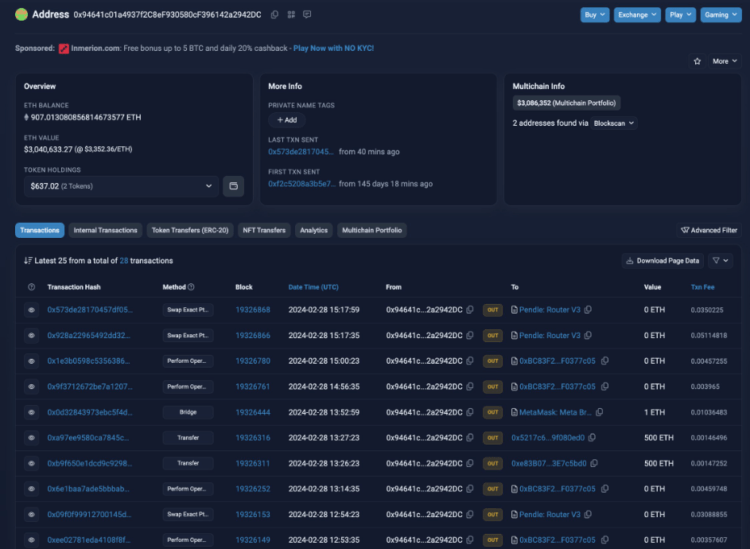This screenshot has width=750, height=549.
Task: Click the Advanced Filter button
Action: pos(709,230)
